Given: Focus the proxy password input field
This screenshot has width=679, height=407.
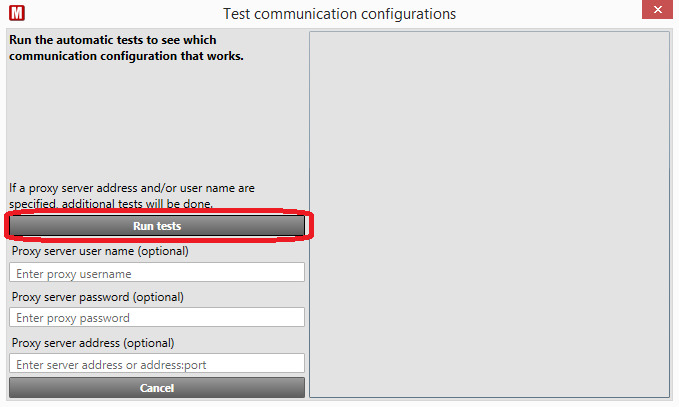Looking at the screenshot, I should pyautogui.click(x=157, y=317).
